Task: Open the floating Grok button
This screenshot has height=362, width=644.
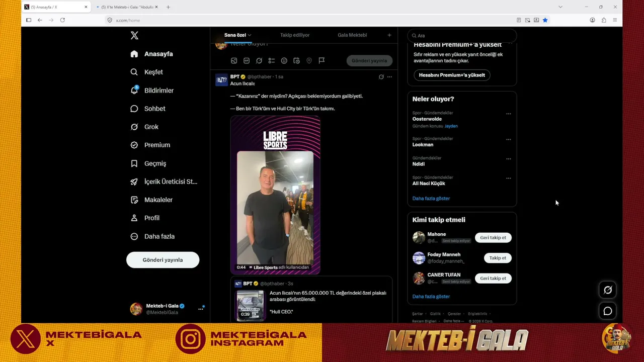Action: (608, 290)
